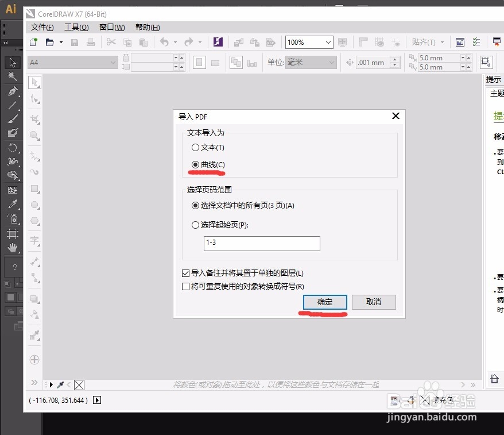Select the 曲线(C) radio button

tap(196, 164)
